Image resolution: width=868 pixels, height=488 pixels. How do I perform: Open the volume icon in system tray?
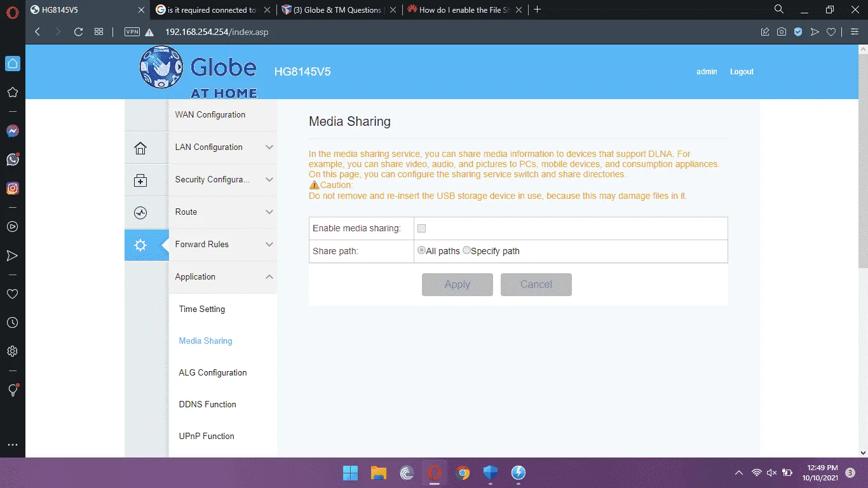click(x=772, y=473)
